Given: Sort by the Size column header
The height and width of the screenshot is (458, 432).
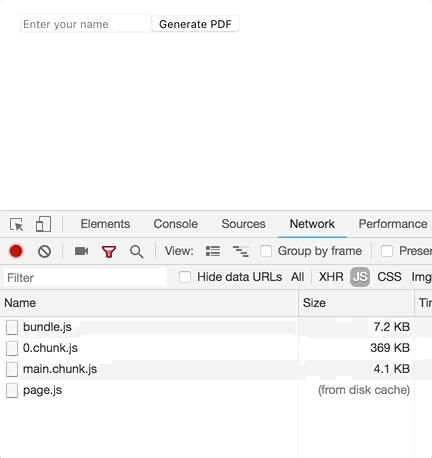Looking at the screenshot, I should pos(356,303).
